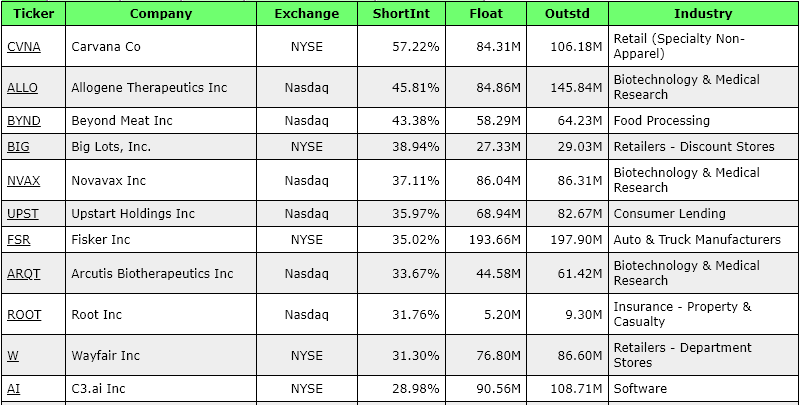
Task: Click the W ticker link
Action: pyautogui.click(x=13, y=356)
